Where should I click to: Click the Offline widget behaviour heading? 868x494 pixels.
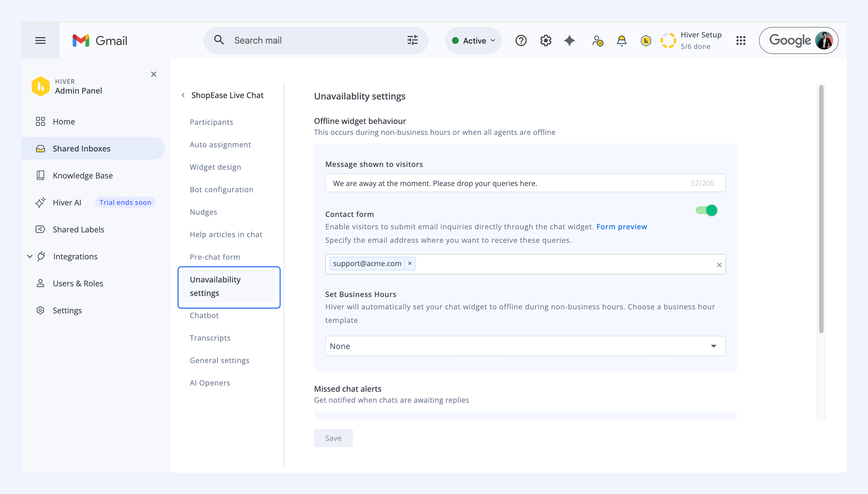coord(360,121)
